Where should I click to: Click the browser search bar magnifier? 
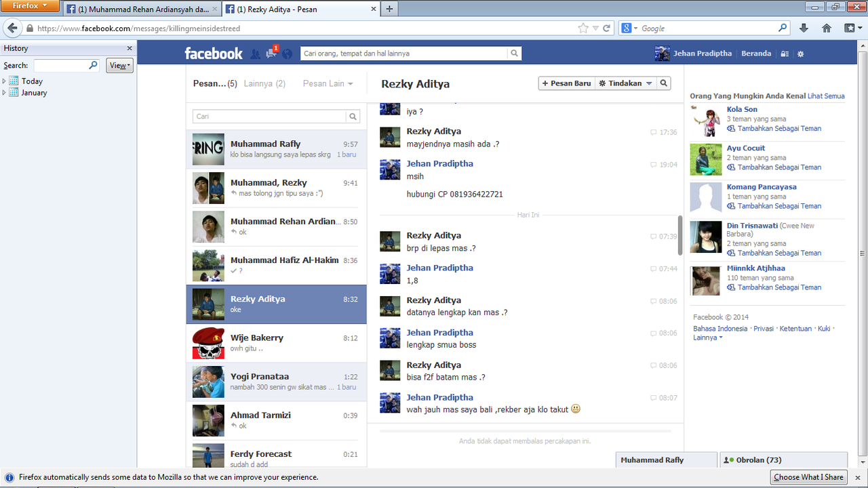click(783, 28)
